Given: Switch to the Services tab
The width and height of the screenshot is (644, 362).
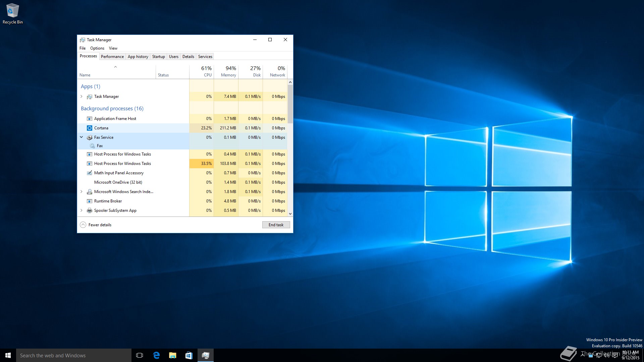Looking at the screenshot, I should coord(205,57).
